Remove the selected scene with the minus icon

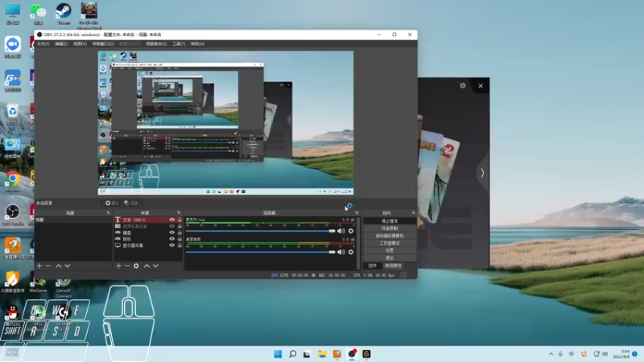coord(48,266)
